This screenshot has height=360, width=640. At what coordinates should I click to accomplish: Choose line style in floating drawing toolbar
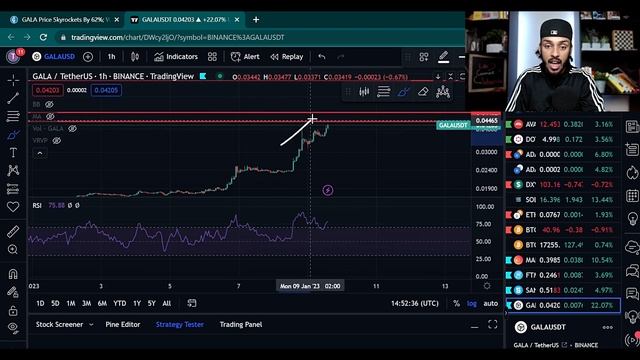pos(384,92)
